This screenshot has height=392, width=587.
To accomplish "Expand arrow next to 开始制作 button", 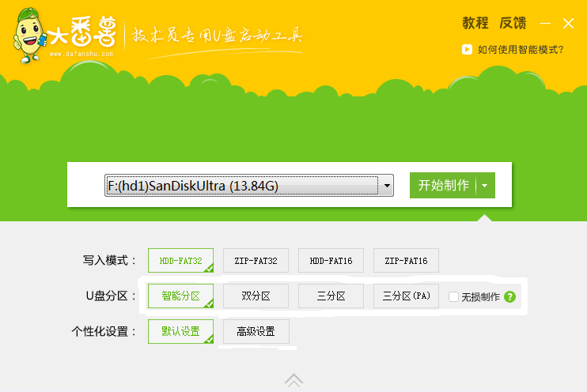I will (x=485, y=185).
